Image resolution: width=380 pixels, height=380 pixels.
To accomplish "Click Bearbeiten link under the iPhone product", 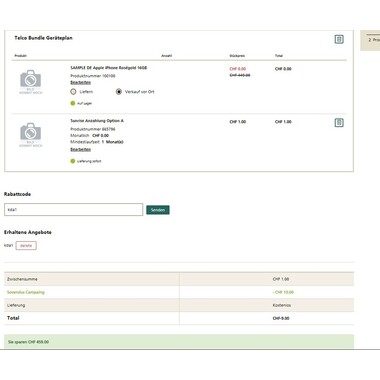I will [x=80, y=82].
